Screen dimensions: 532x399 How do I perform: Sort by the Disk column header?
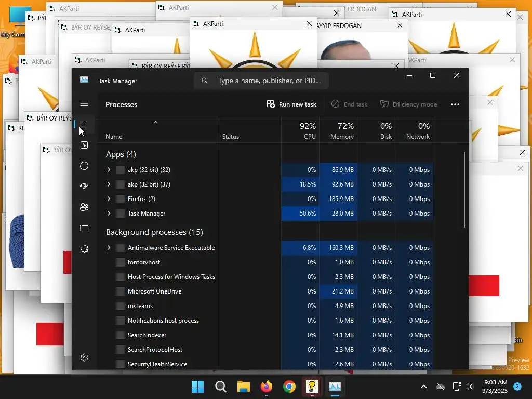click(x=376, y=130)
